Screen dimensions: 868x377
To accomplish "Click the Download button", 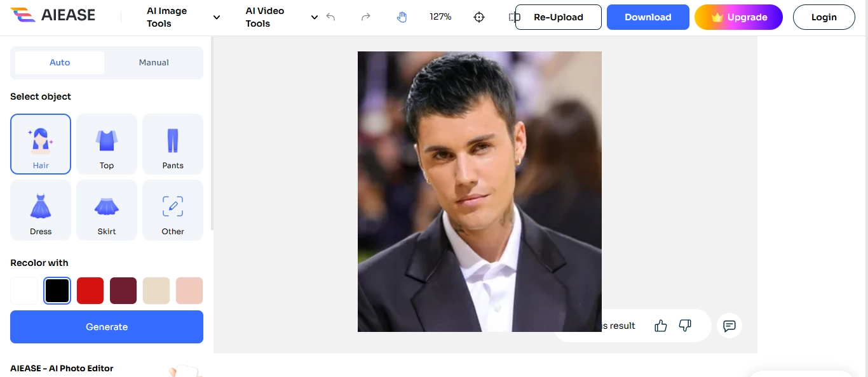I will [x=648, y=17].
